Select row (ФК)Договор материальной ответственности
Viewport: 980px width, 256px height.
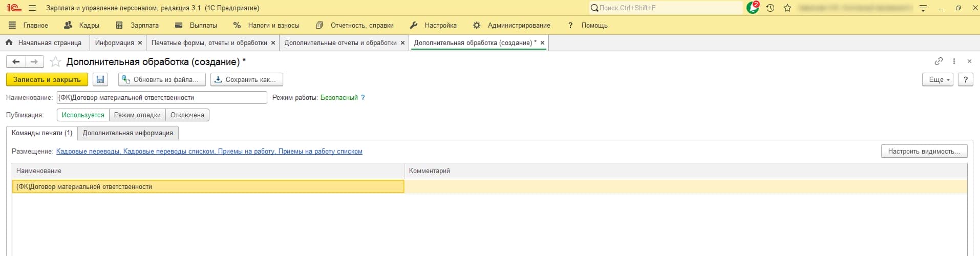pos(208,186)
